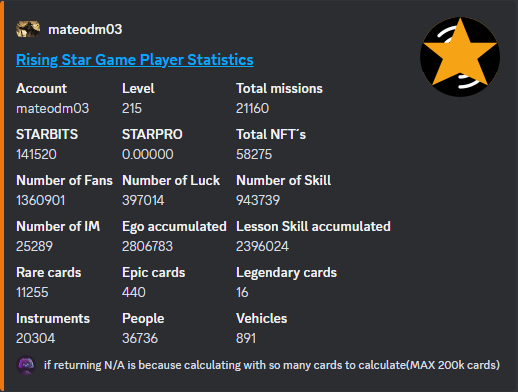Select the STARBITS amount 141520
This screenshot has height=392, width=518.
click(x=36, y=154)
